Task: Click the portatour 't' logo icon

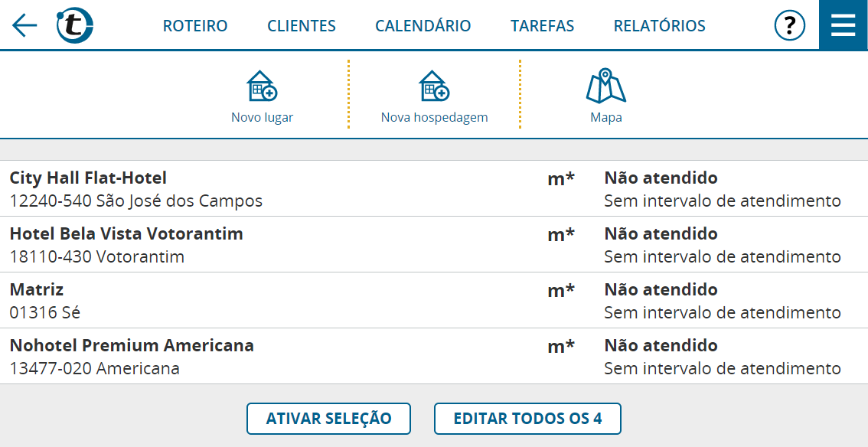Action: click(75, 25)
